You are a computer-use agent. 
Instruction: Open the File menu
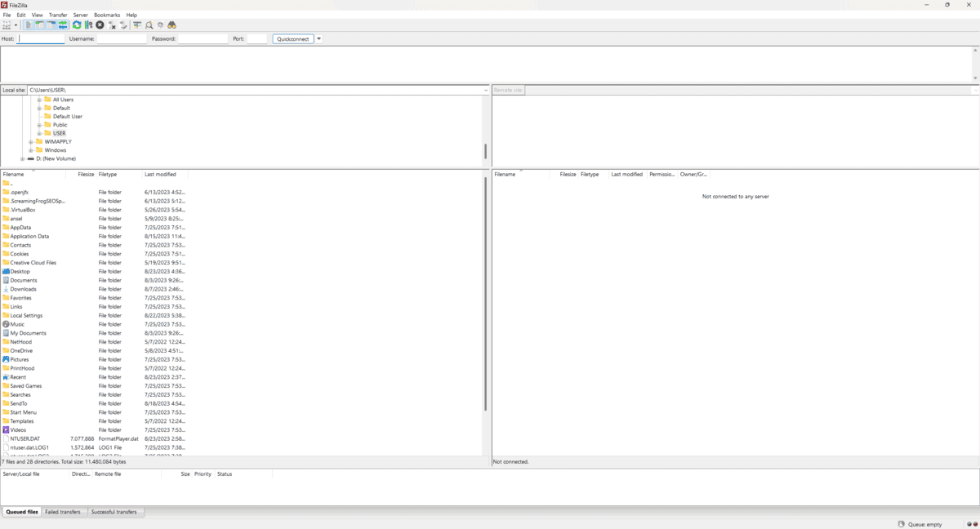tap(7, 15)
